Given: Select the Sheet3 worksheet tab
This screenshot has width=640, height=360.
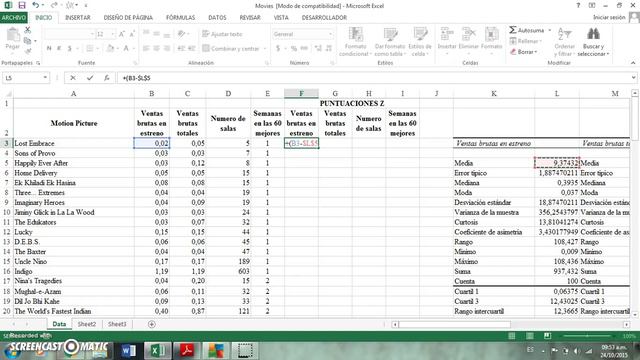Looking at the screenshot, I should [x=117, y=324].
